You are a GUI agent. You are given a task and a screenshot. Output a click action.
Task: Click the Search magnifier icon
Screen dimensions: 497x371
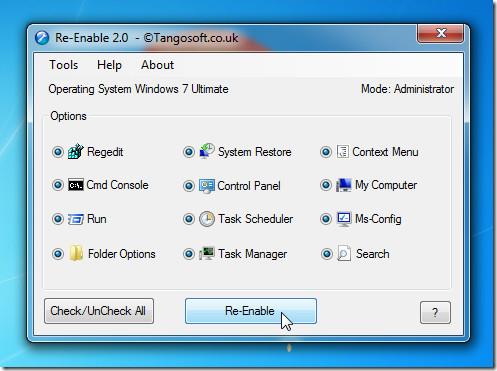[344, 253]
